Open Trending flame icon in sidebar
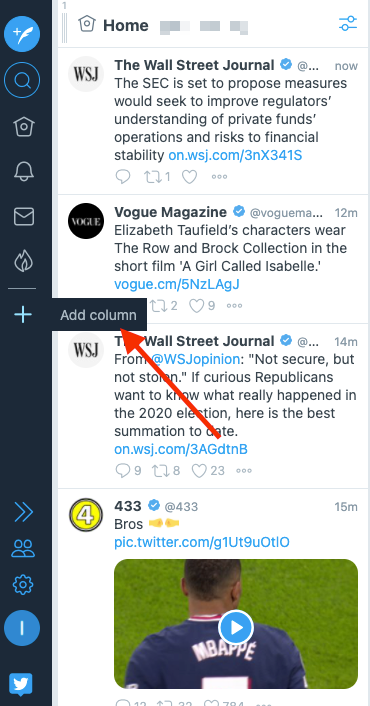This screenshot has width=370, height=706. tap(23, 261)
